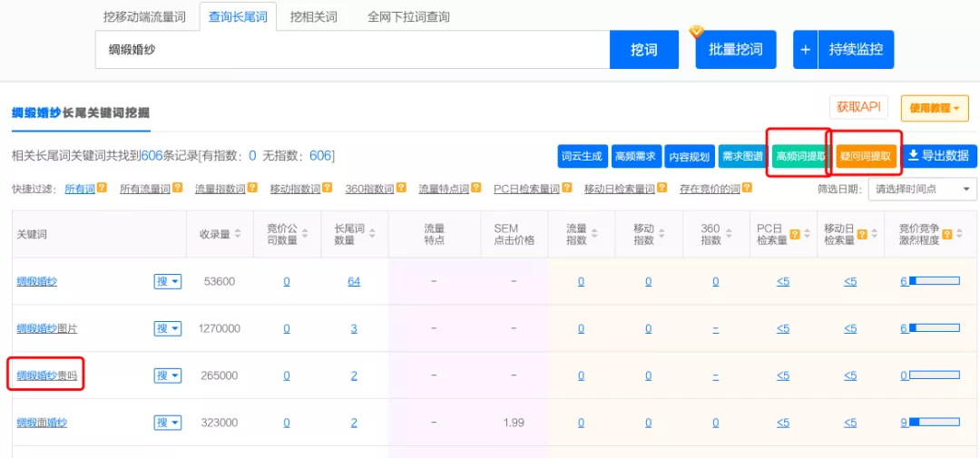Click the help icon in 竞价竞争激烈程度 header
The width and height of the screenshot is (980, 458).
pyautogui.click(x=947, y=234)
